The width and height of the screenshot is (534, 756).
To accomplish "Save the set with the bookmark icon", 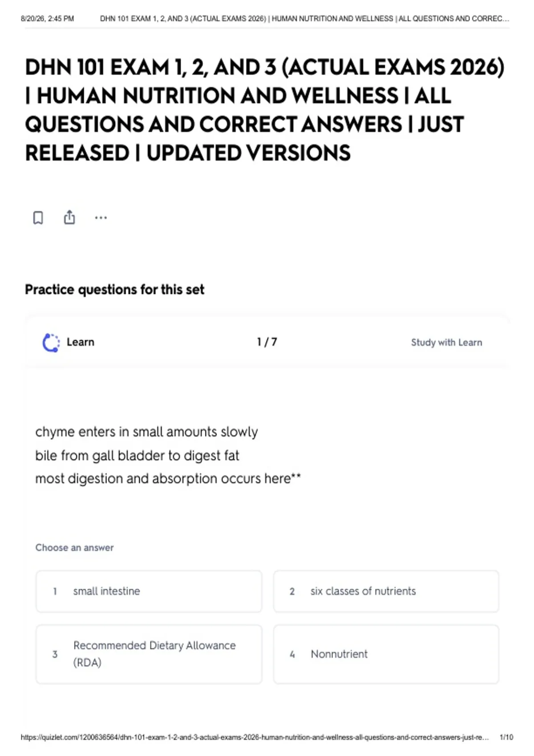I will 38,218.
